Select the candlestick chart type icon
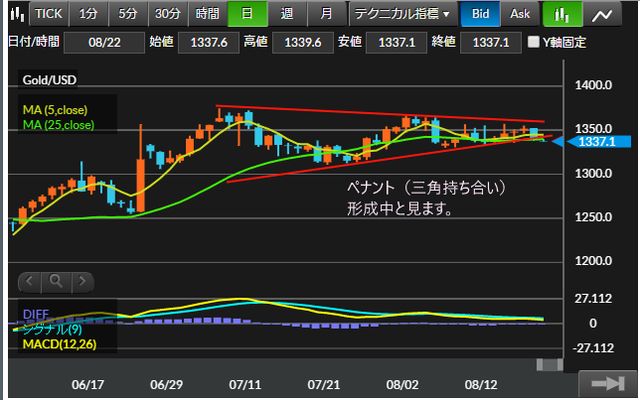The width and height of the screenshot is (640, 400). (562, 15)
